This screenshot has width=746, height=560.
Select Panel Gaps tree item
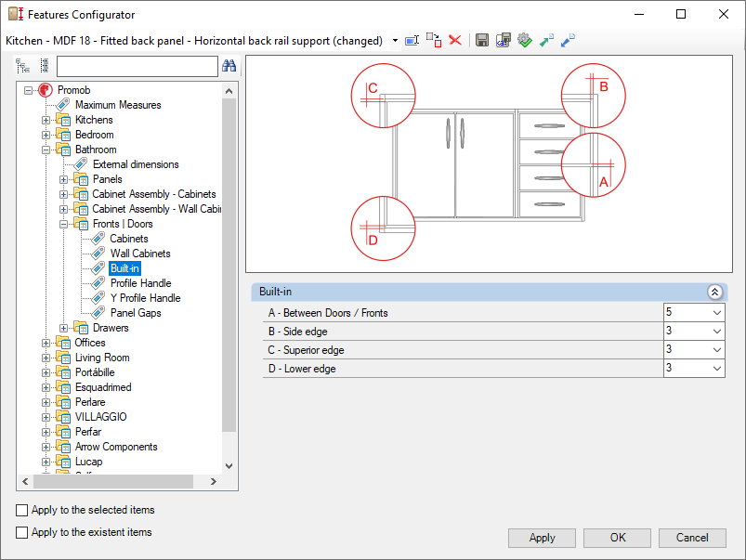pos(136,313)
